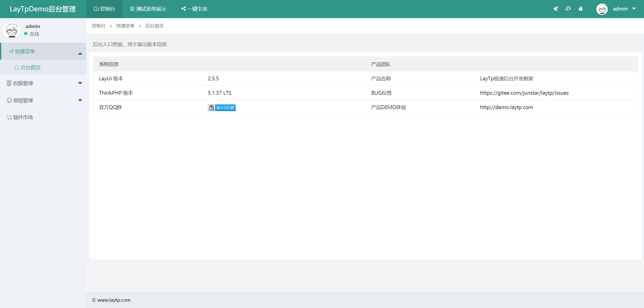Viewport: 644px width, 308px height.
Task: Click the 测试表单展示 form icon
Action: [x=132, y=9]
